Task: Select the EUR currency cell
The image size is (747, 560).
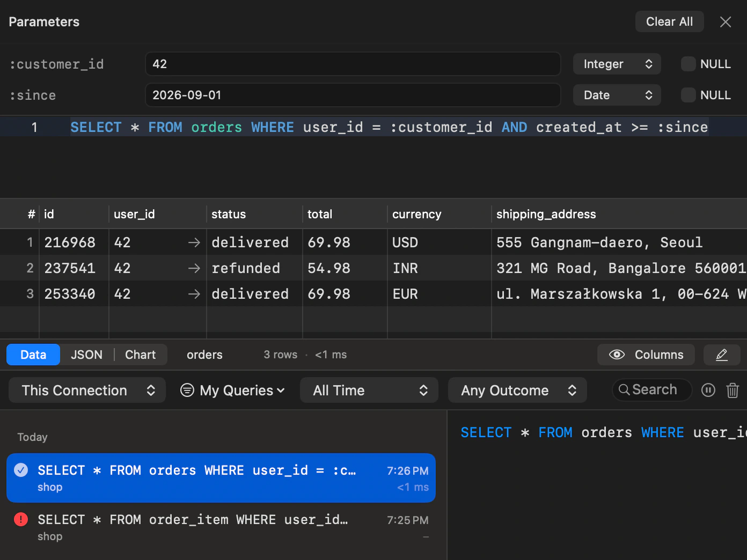Action: tap(440, 294)
